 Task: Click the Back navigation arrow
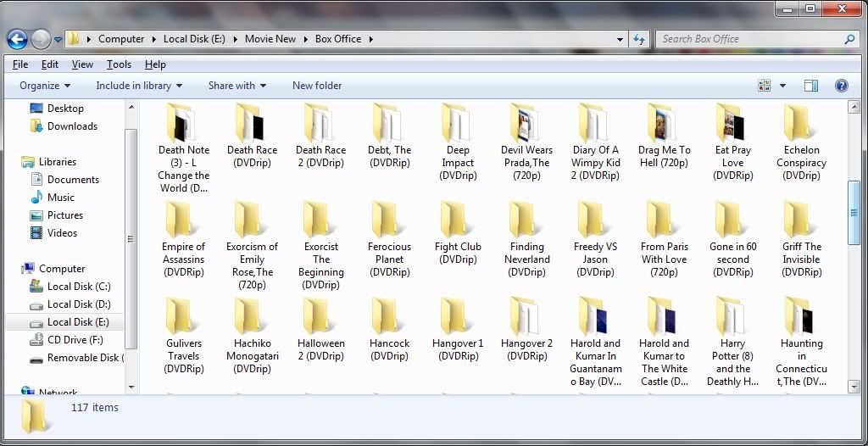(17, 39)
